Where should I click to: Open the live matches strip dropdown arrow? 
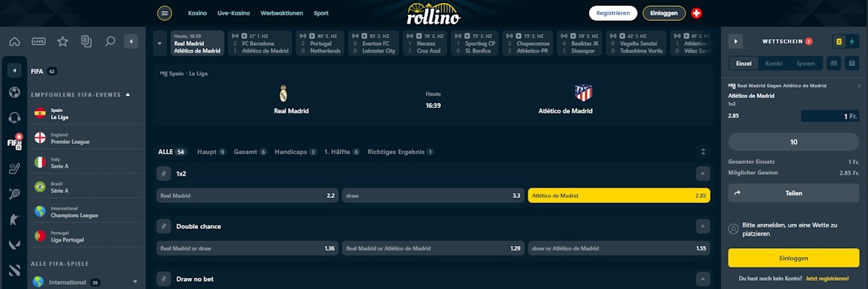[160, 43]
